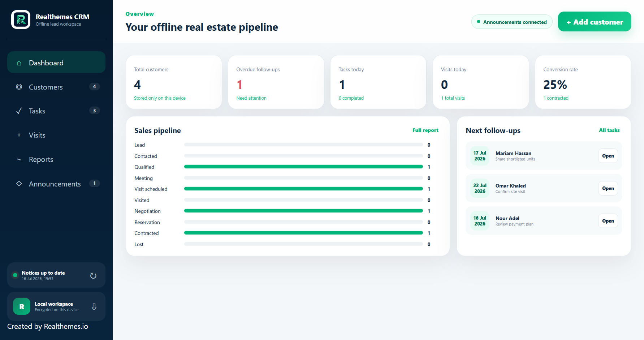The height and width of the screenshot is (340, 644).
Task: Click the Tasks checkmark icon
Action: pos(19,111)
